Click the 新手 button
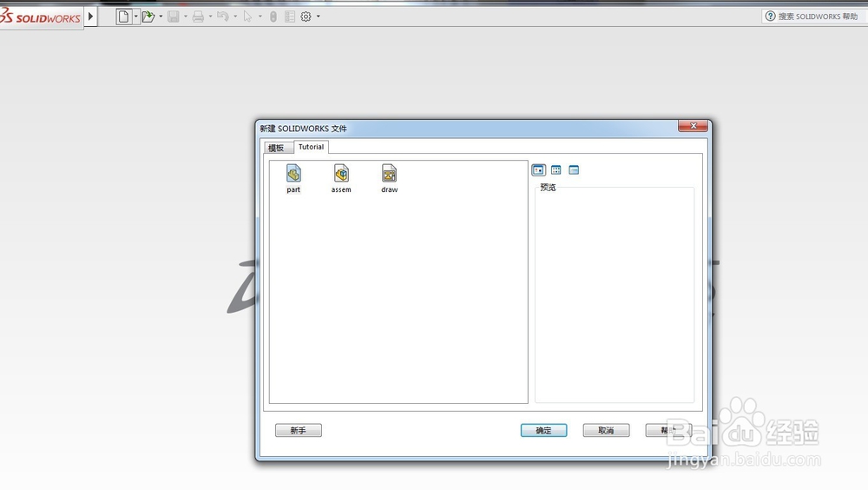 click(299, 430)
